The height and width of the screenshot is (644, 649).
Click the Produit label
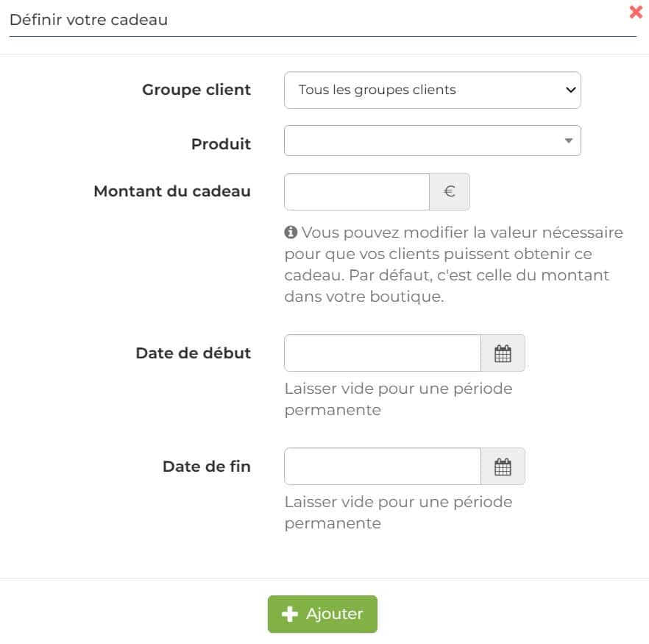(221, 144)
